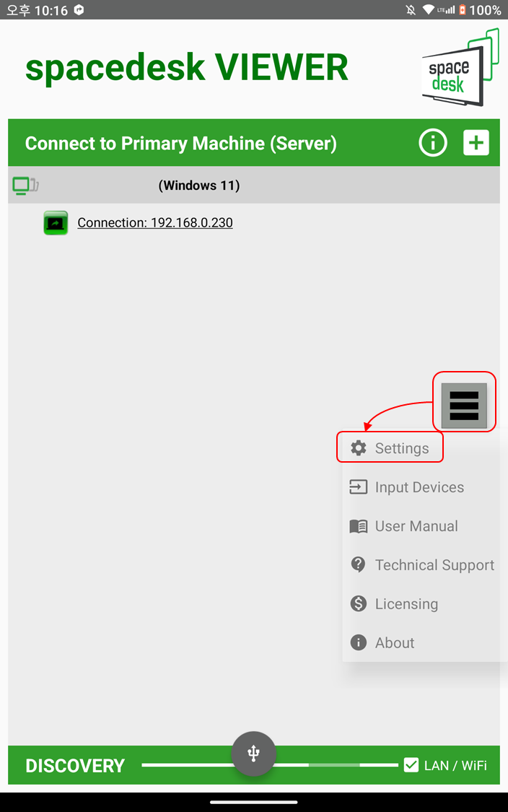Click the Licensing dollar icon
The width and height of the screenshot is (508, 812).
coord(359,603)
